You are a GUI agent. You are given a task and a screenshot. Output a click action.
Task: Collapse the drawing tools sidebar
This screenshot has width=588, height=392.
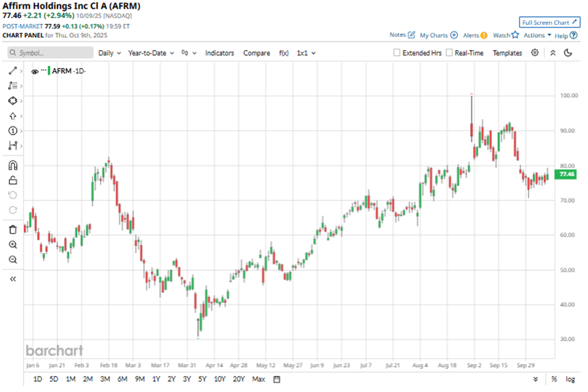tap(13, 279)
